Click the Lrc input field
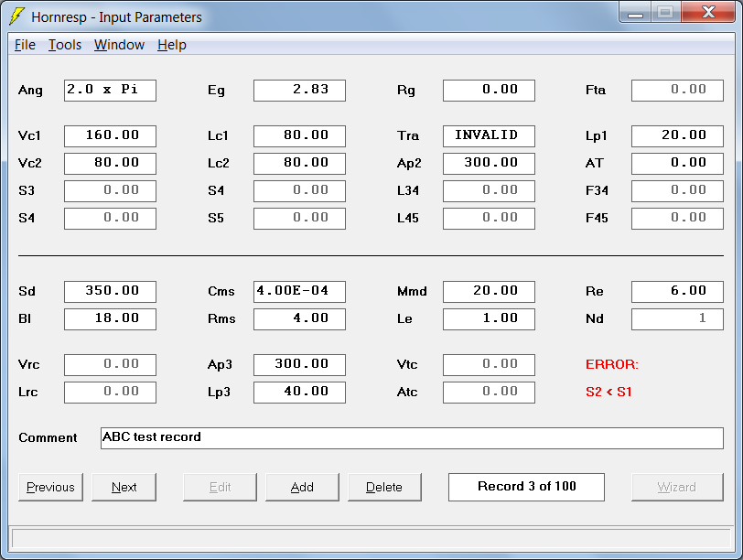 click(110, 393)
